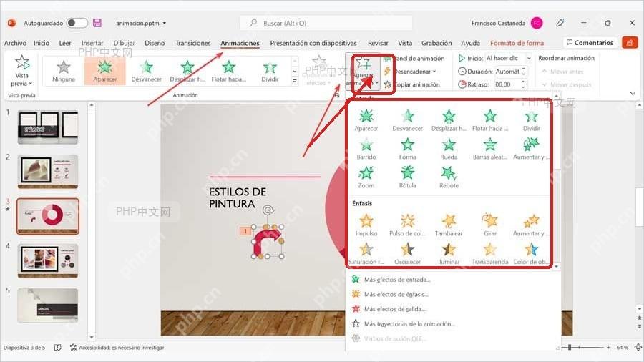
Task: Open the Presentación con diapositivas tab
Action: pos(313,43)
